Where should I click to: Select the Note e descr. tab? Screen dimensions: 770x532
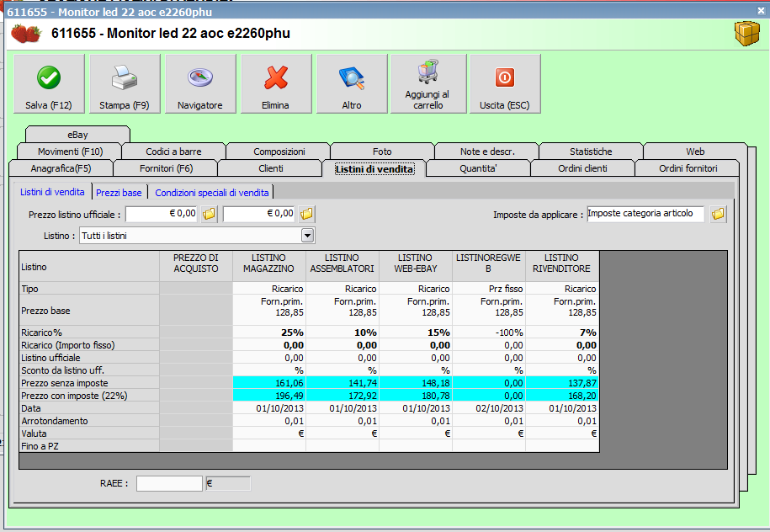click(x=487, y=152)
